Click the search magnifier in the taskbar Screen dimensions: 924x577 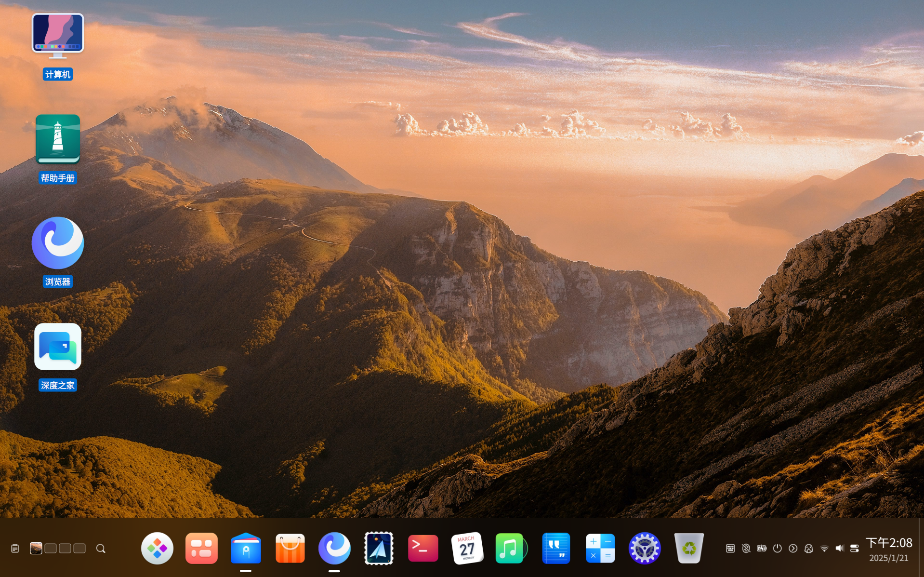pos(101,549)
